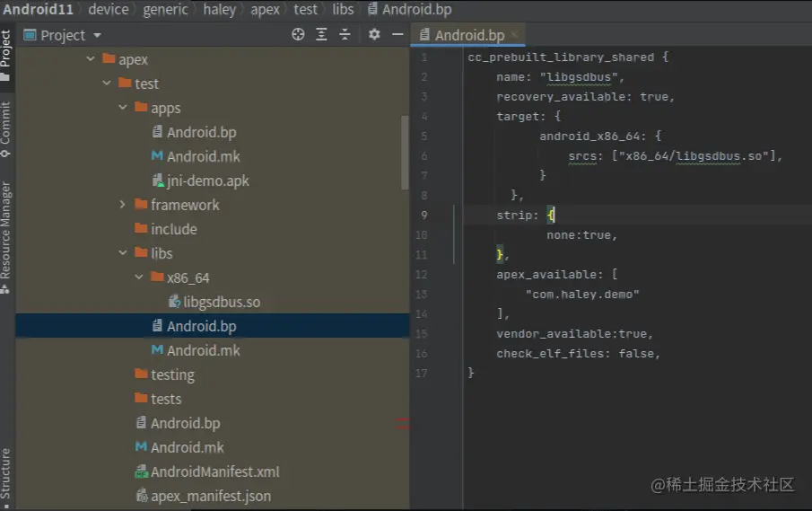This screenshot has height=511, width=812.
Task: Collapse the libs folder
Action: pyautogui.click(x=123, y=253)
